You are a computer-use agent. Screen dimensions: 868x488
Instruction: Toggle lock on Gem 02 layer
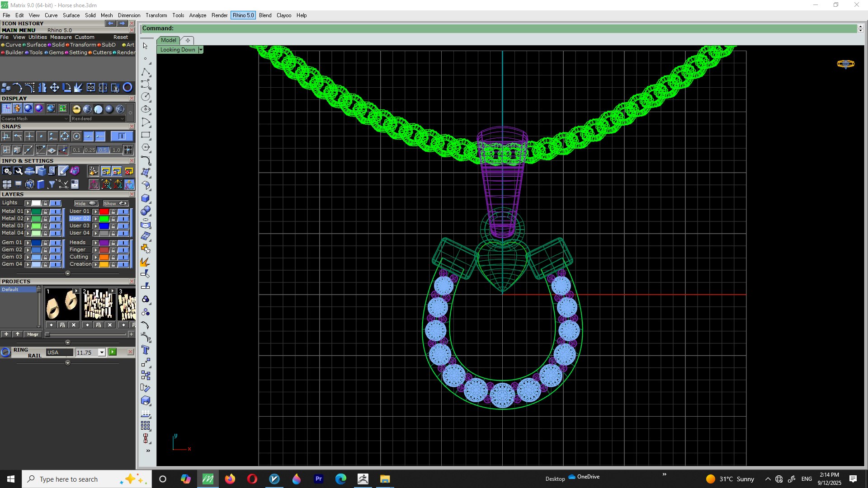click(x=45, y=250)
